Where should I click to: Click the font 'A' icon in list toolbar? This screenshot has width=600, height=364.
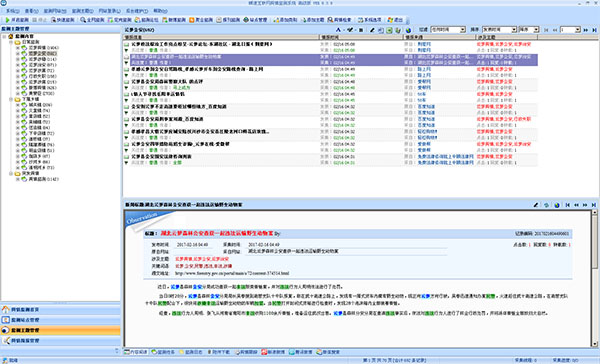coord(338,29)
